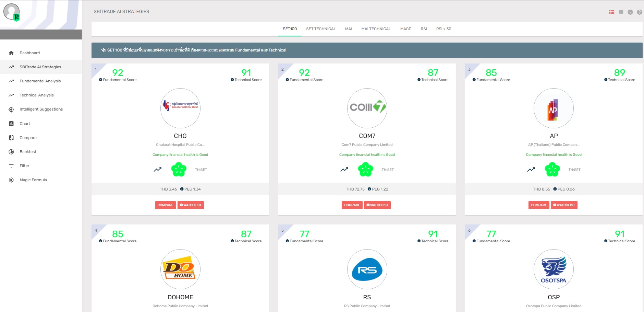644x312 pixels.
Task: Switch to list view icon
Action: (x=621, y=12)
